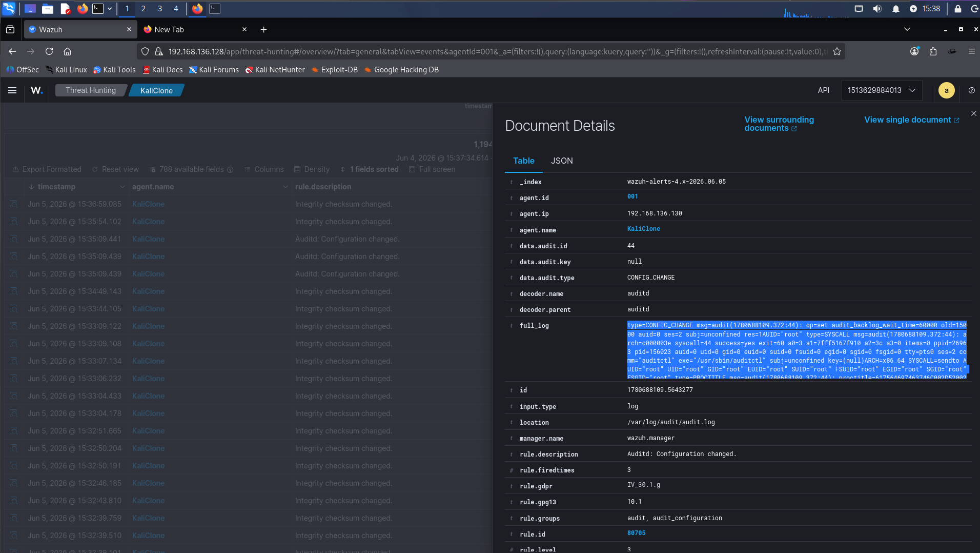Go to the Threat Hunting breadcrumb
Viewport: 980px width, 553px height.
(x=91, y=90)
